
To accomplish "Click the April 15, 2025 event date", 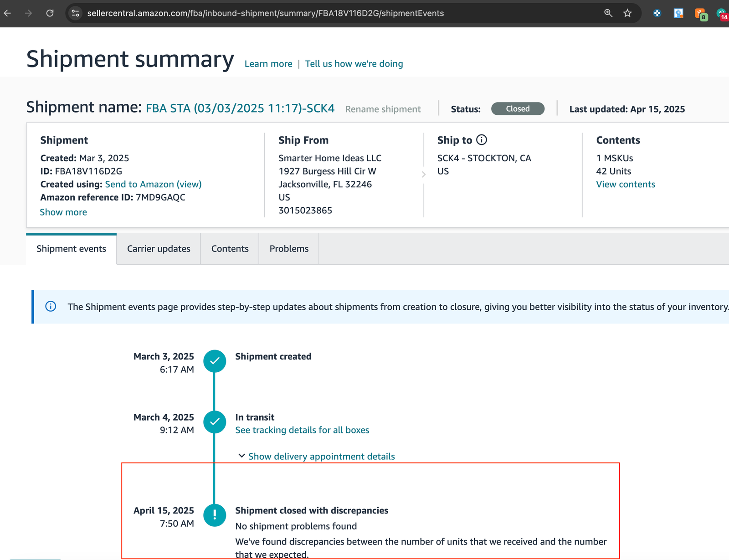I will coord(164,510).
